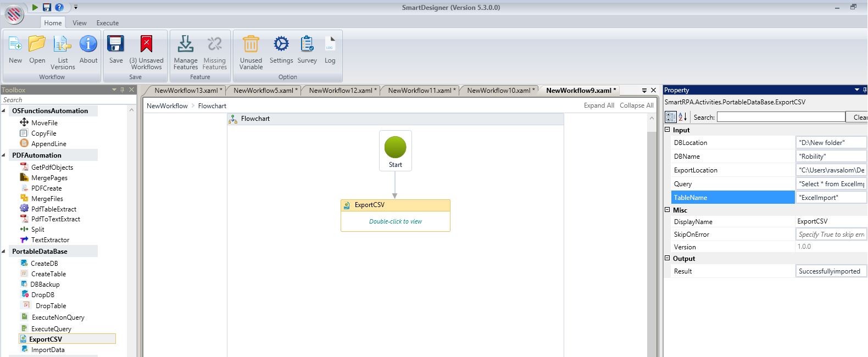The height and width of the screenshot is (357, 868).
Task: Collapse the PortableDataBase toolbox group
Action: 5,252
